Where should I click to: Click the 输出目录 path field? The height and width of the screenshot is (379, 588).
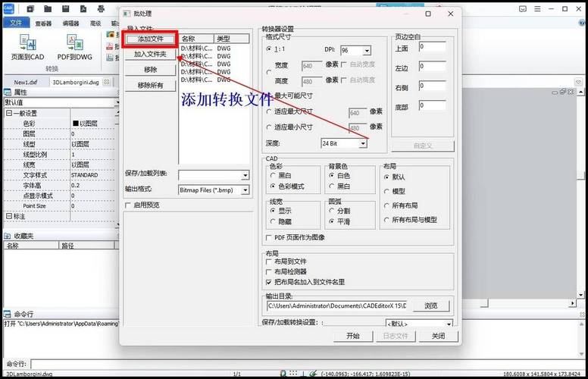(x=336, y=305)
